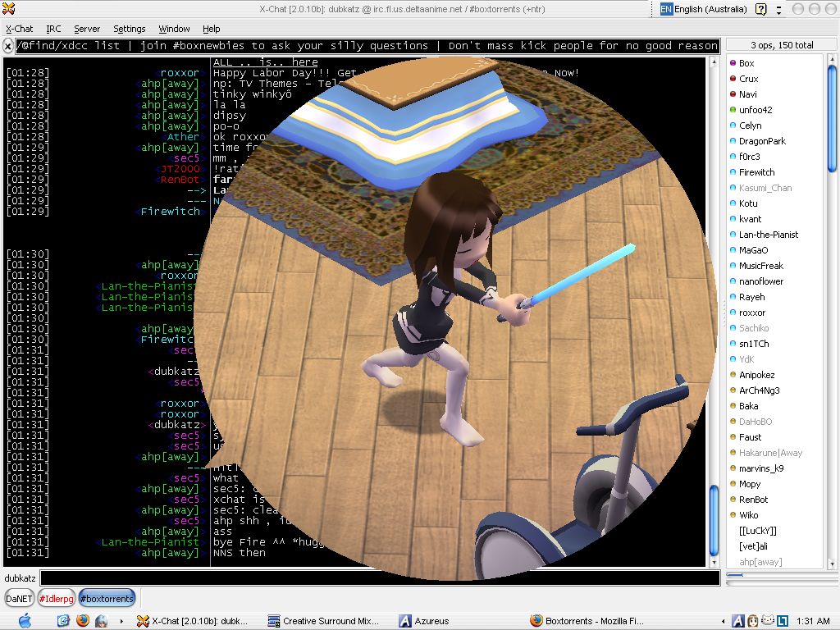
Task: Click the red op icon beside Crux
Action: [x=733, y=79]
